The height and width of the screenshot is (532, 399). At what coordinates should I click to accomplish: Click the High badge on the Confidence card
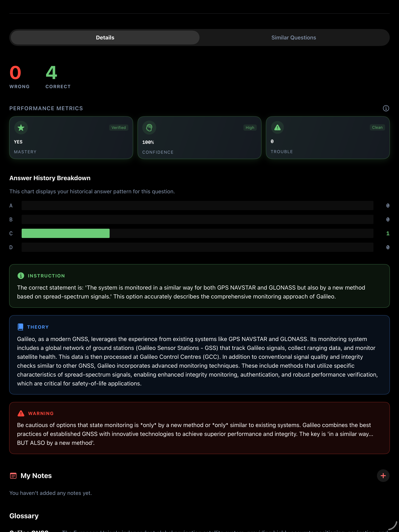click(250, 127)
